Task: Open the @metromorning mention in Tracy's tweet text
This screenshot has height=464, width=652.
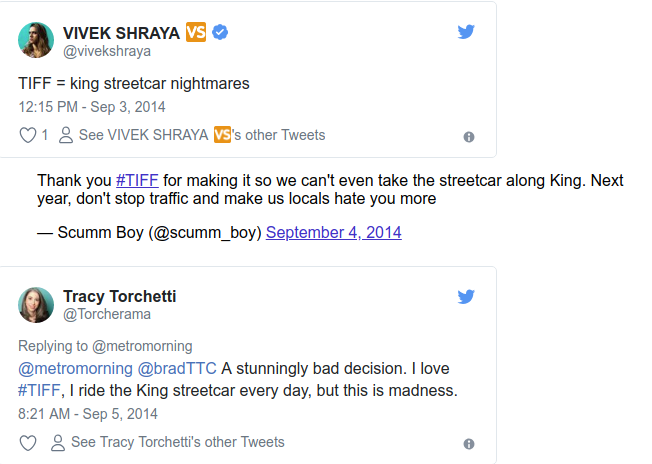Action: (x=75, y=369)
